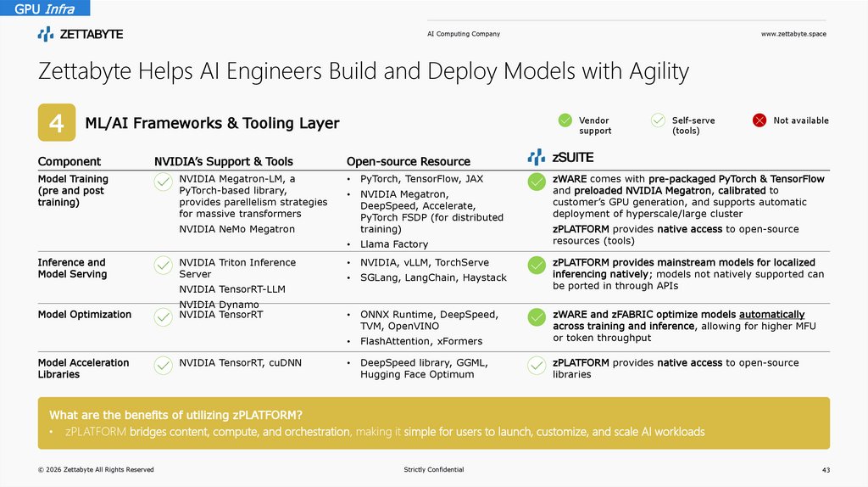Click the zPLATFORM bridges content bullet
The image size is (868, 487).
[385, 432]
